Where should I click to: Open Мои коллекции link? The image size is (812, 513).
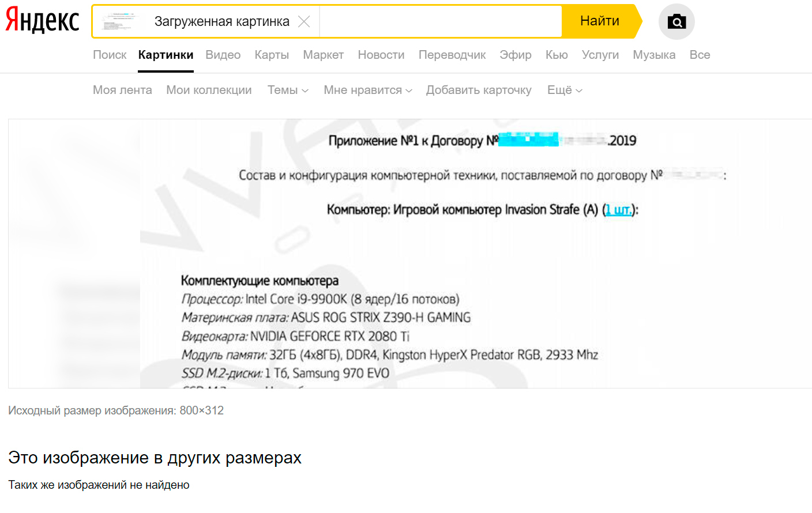[209, 90]
